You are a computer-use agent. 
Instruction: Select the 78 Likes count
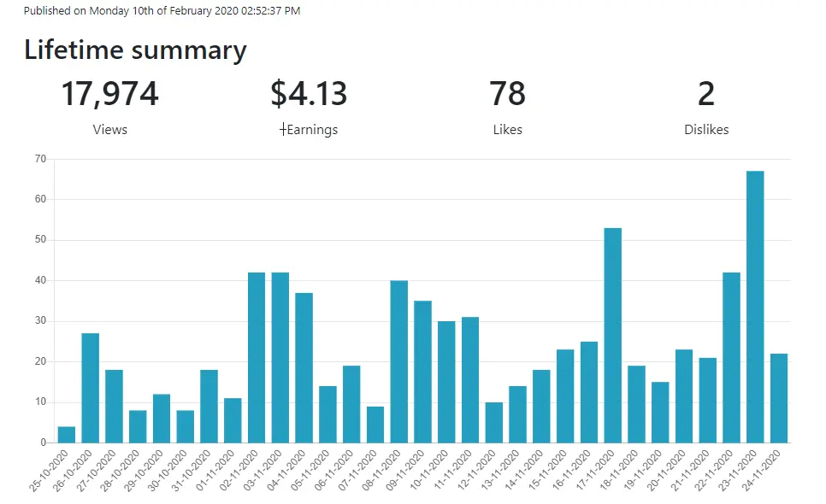click(x=507, y=94)
